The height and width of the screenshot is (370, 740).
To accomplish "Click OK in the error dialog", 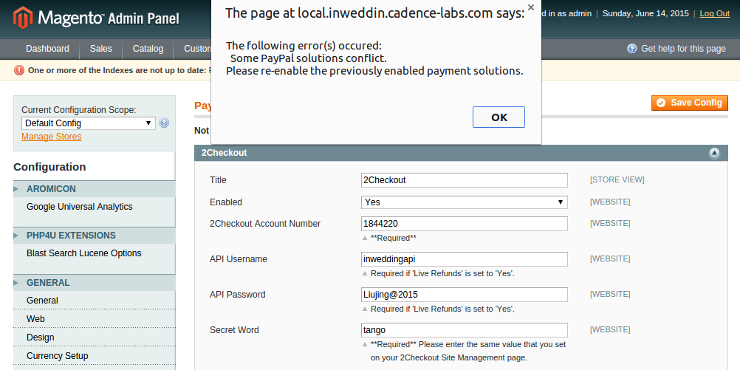I will pos(498,117).
